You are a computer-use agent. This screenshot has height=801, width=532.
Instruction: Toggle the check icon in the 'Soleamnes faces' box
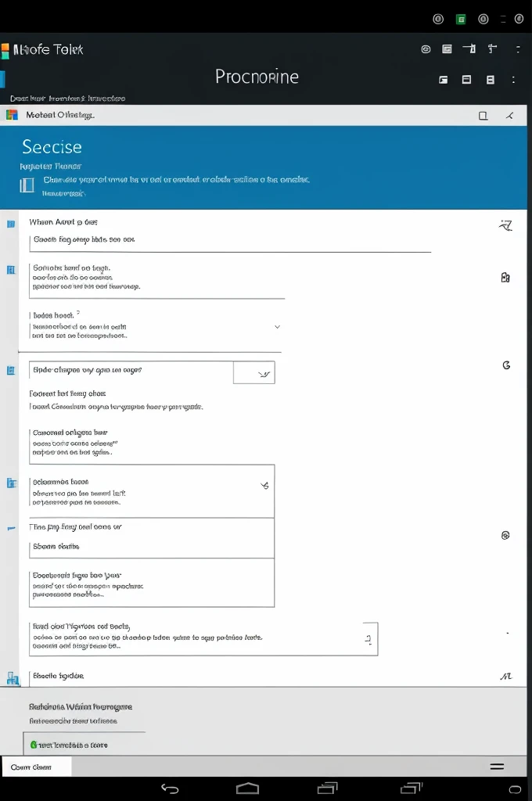tap(264, 485)
